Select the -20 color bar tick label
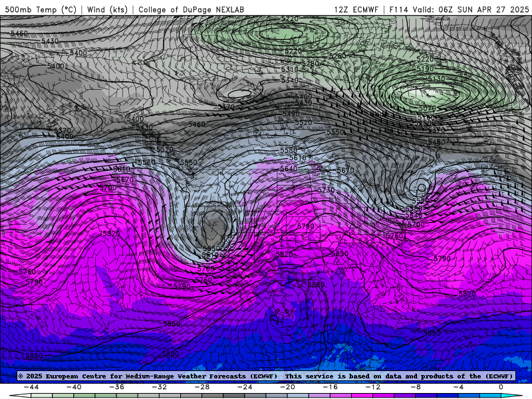 click(x=288, y=387)
